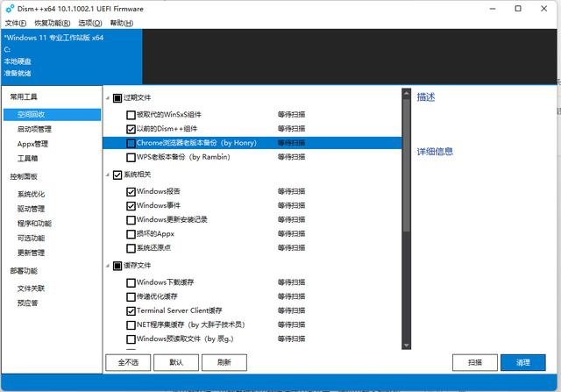561x392 pixels.
Task: Click the 清理 button
Action: (523, 362)
